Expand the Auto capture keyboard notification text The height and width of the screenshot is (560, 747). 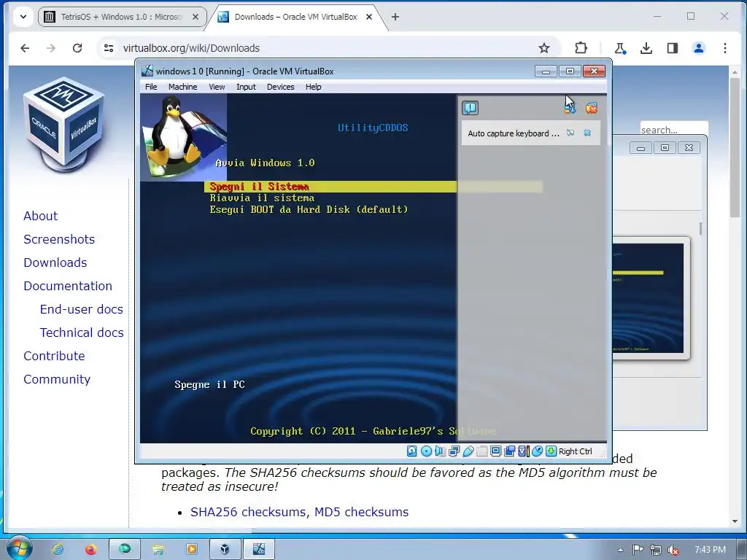pos(513,133)
